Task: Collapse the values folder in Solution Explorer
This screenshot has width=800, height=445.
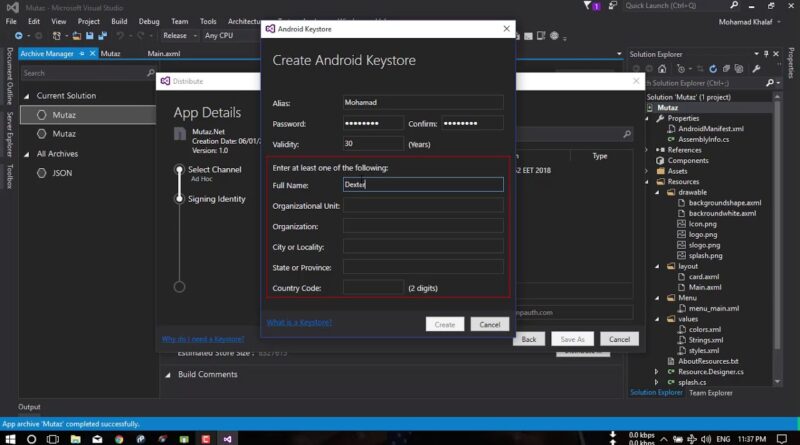Action: pyautogui.click(x=657, y=319)
